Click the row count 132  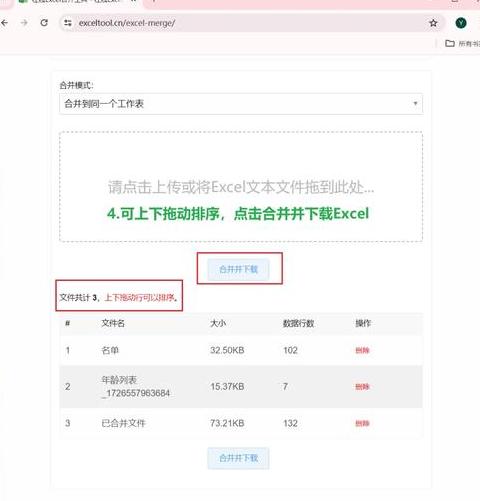pos(290,423)
